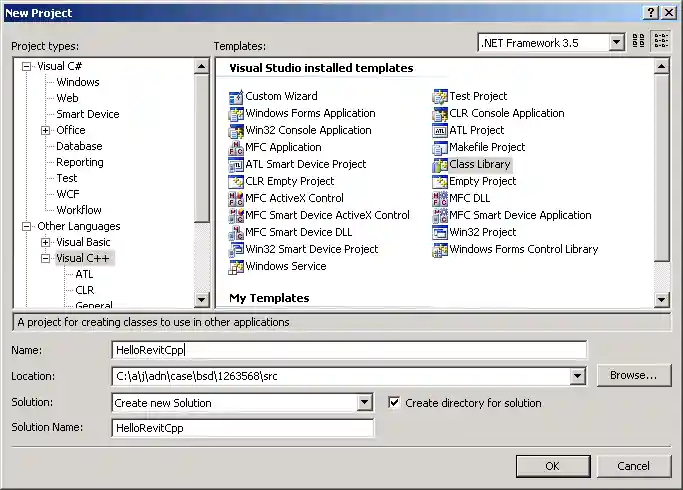Pick the Class Library template icon

tap(440, 165)
